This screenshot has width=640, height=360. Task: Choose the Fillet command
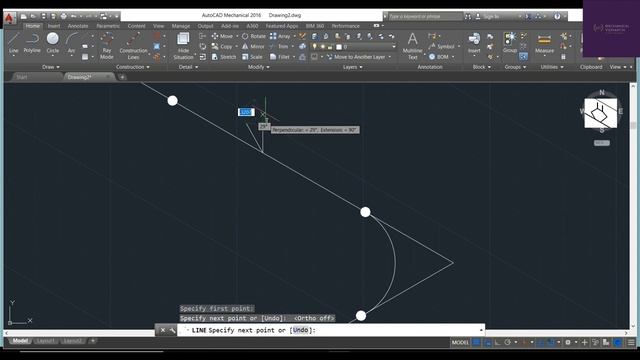[280, 57]
